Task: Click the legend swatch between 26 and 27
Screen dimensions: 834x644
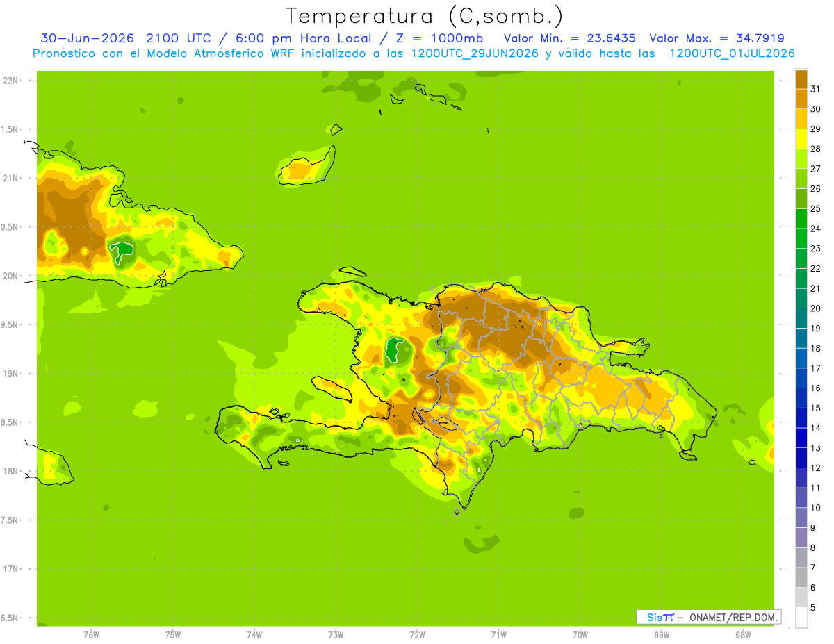Action: pyautogui.click(x=801, y=179)
